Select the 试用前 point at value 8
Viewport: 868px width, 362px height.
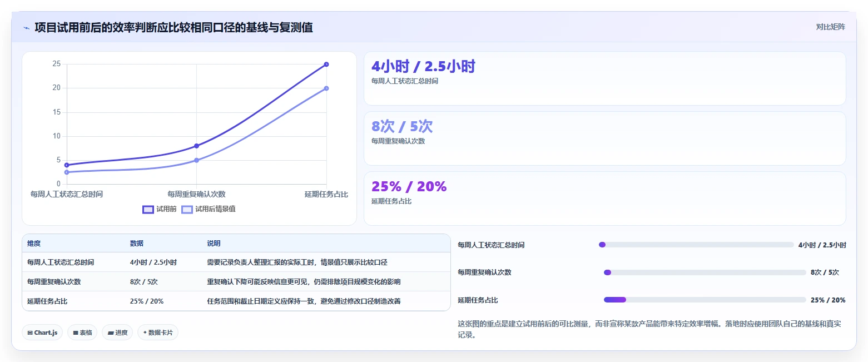click(x=196, y=146)
